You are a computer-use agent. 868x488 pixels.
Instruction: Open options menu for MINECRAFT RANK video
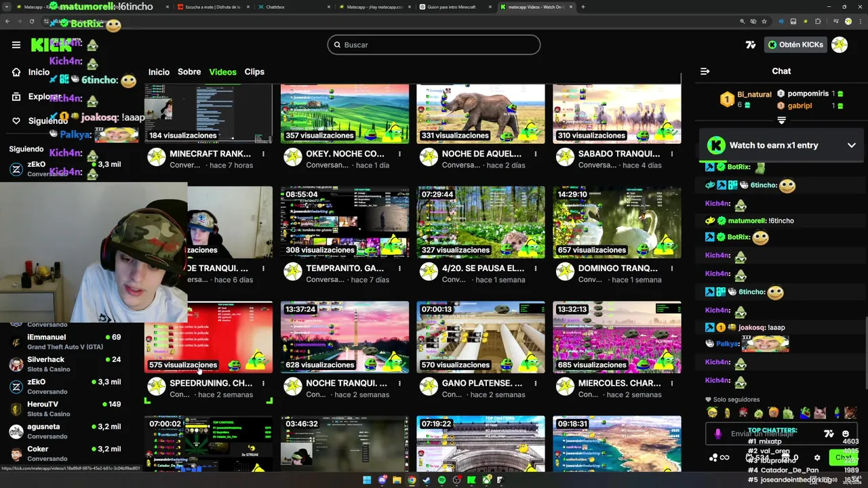(x=263, y=154)
